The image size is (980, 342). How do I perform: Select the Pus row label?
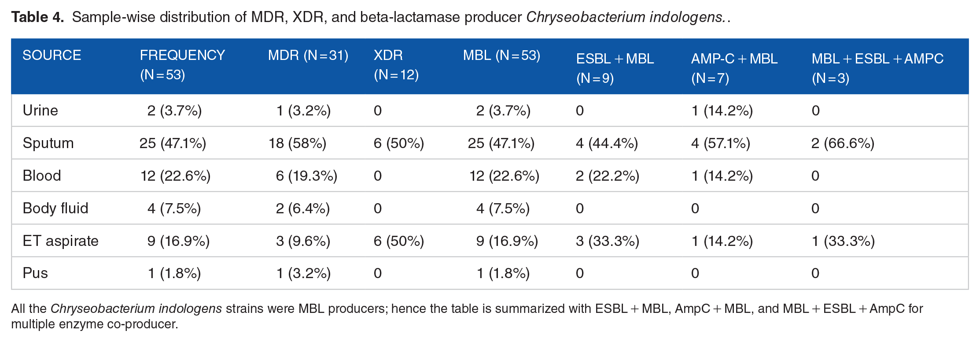[x=35, y=273]
